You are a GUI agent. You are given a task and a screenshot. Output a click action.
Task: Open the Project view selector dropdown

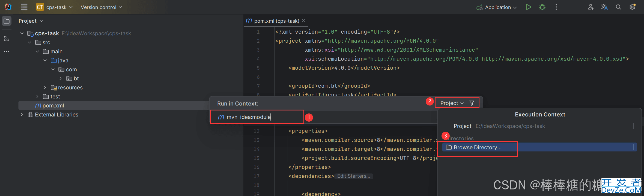[31, 21]
